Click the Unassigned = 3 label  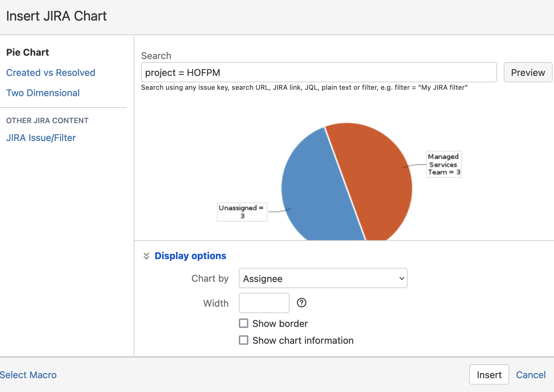click(x=242, y=212)
